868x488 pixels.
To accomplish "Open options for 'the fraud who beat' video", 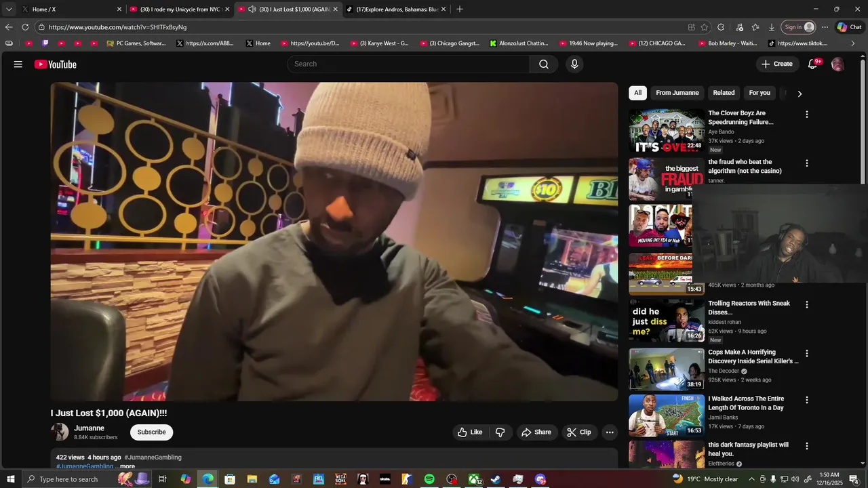I will pyautogui.click(x=807, y=163).
